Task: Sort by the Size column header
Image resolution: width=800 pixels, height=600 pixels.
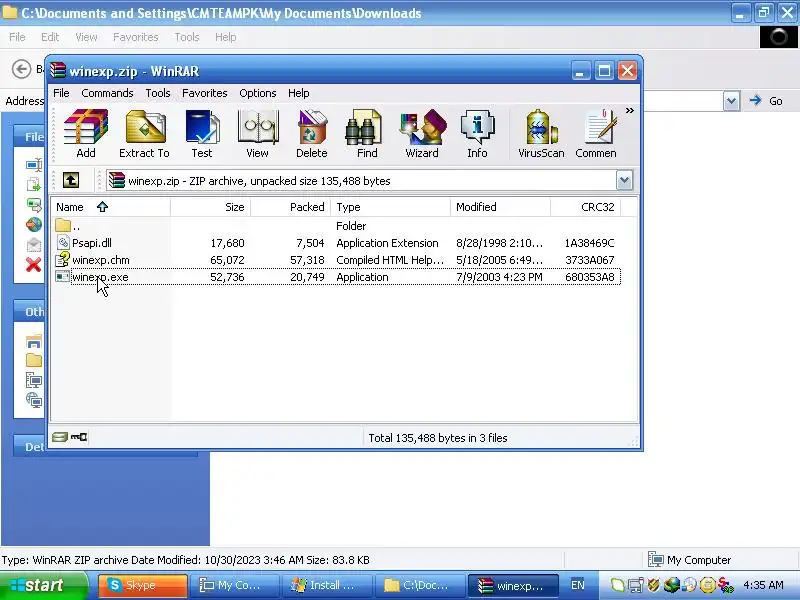Action: pos(210,207)
